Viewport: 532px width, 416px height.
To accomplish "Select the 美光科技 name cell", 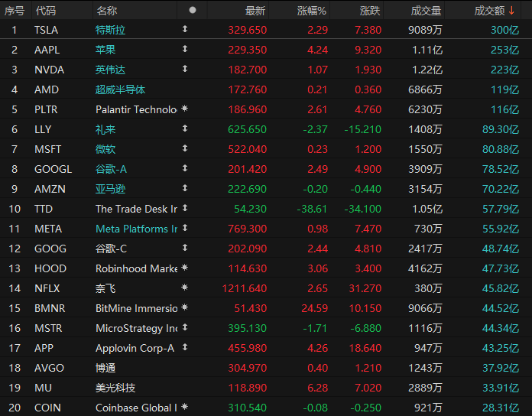I will [x=115, y=388].
